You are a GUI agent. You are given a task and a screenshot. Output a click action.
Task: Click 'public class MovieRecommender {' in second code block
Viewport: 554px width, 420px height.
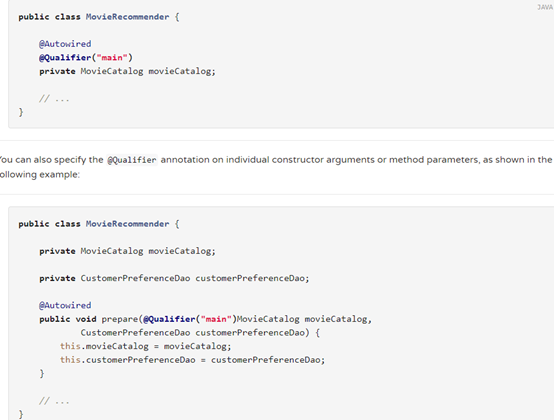pos(99,224)
